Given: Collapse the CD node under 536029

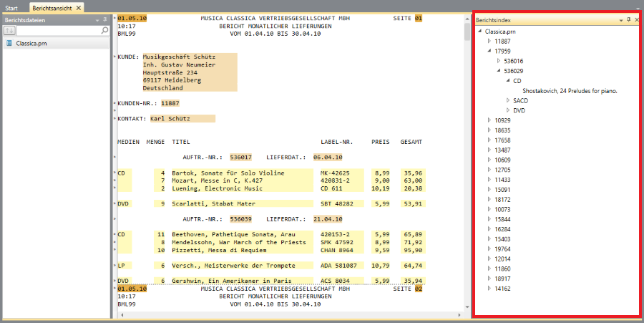Looking at the screenshot, I should pos(508,81).
